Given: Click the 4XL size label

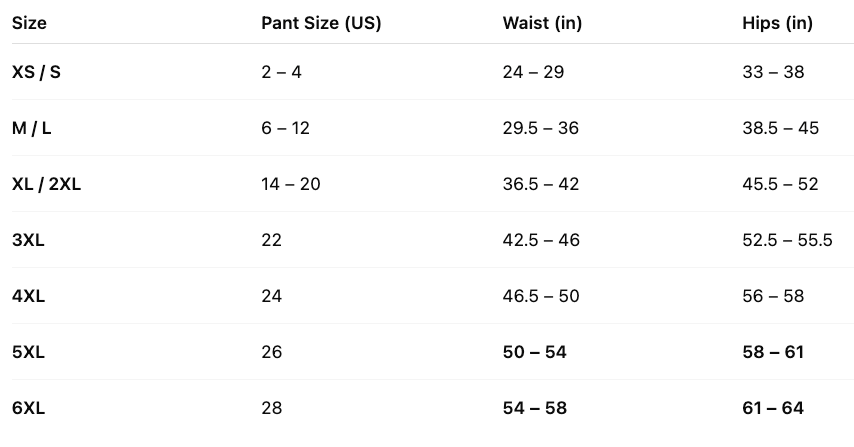Looking at the screenshot, I should (29, 296).
